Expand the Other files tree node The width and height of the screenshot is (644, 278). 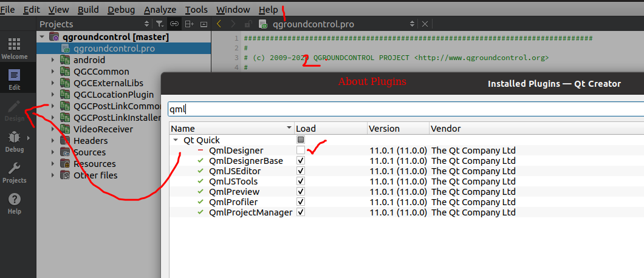tap(53, 175)
